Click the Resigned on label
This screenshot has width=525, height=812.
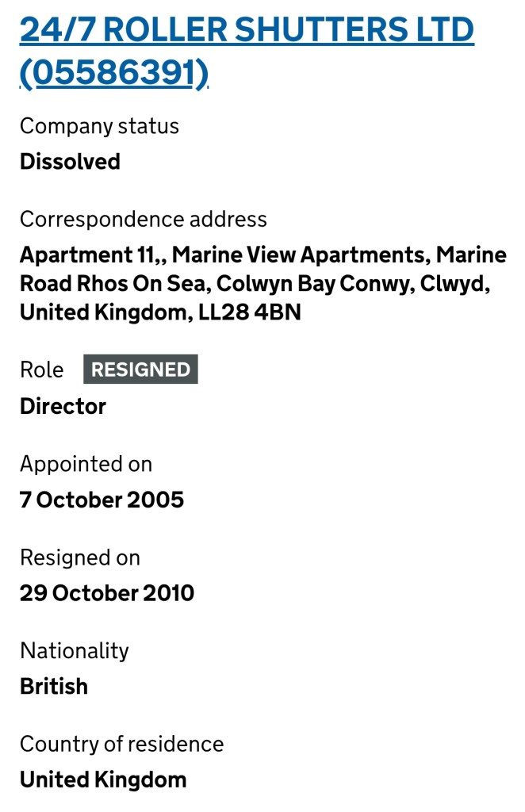pyautogui.click(x=79, y=557)
